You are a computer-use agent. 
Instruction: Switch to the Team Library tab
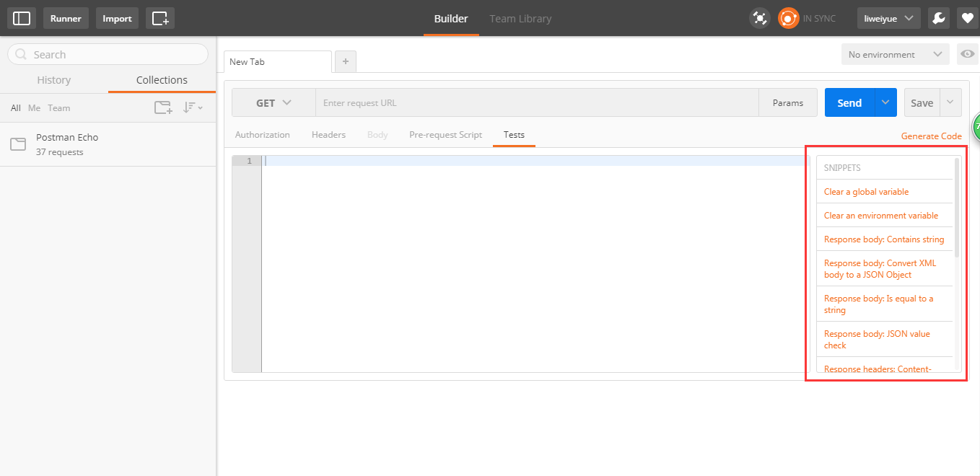pos(520,19)
